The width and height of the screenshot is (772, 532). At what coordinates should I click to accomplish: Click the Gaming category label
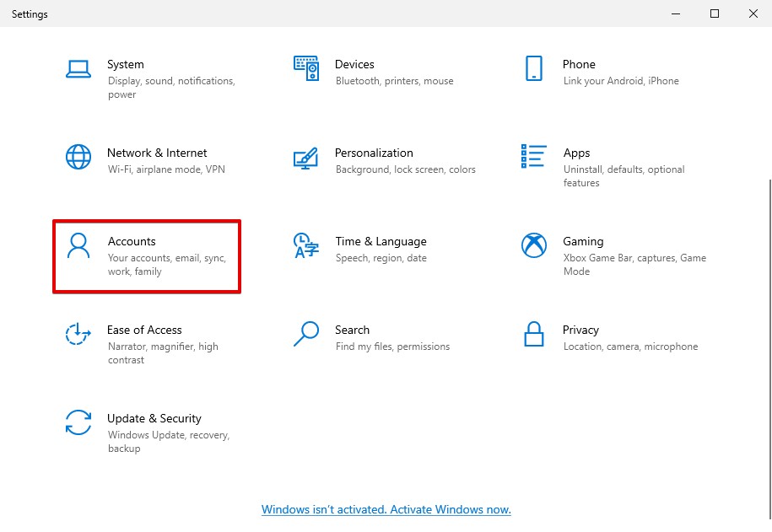tap(583, 241)
